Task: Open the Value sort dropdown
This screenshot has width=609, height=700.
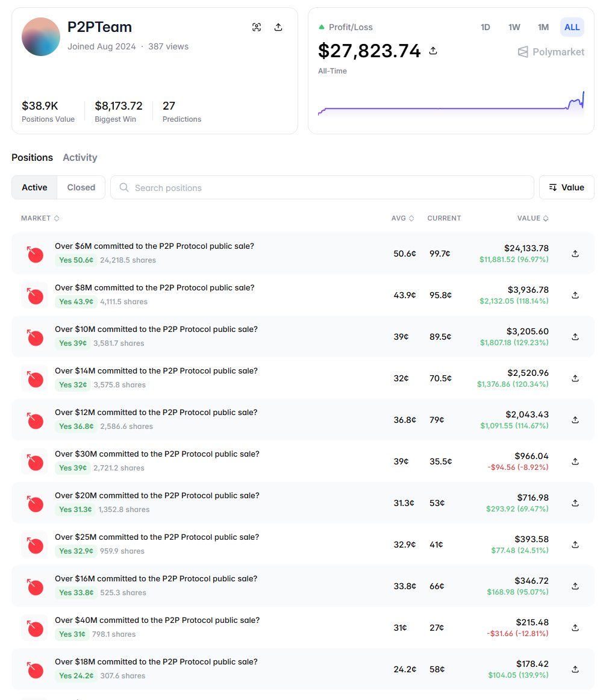Action: pyautogui.click(x=567, y=187)
